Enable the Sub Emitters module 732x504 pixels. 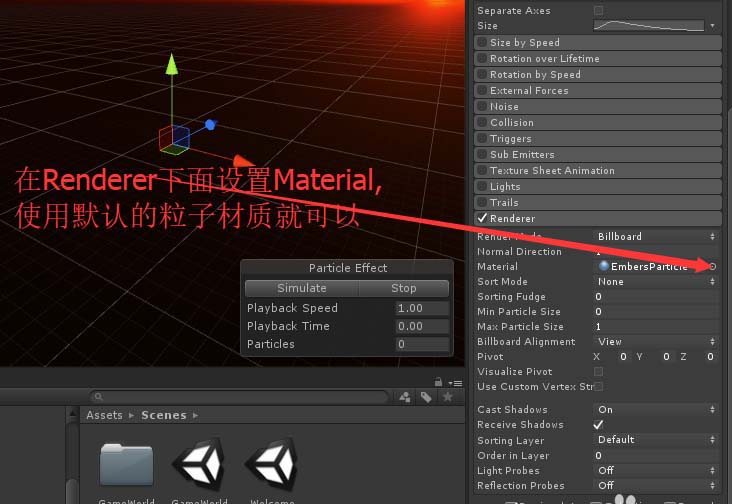point(482,154)
